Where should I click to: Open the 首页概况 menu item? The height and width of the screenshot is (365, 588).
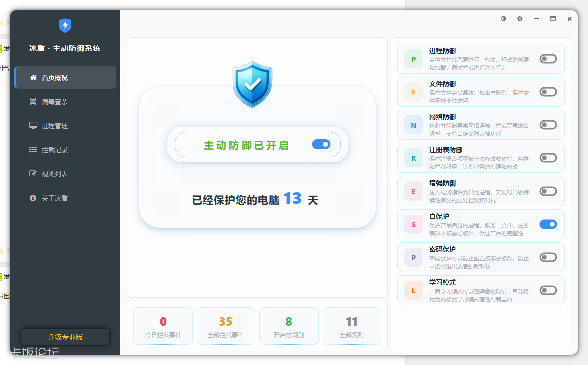[65, 77]
